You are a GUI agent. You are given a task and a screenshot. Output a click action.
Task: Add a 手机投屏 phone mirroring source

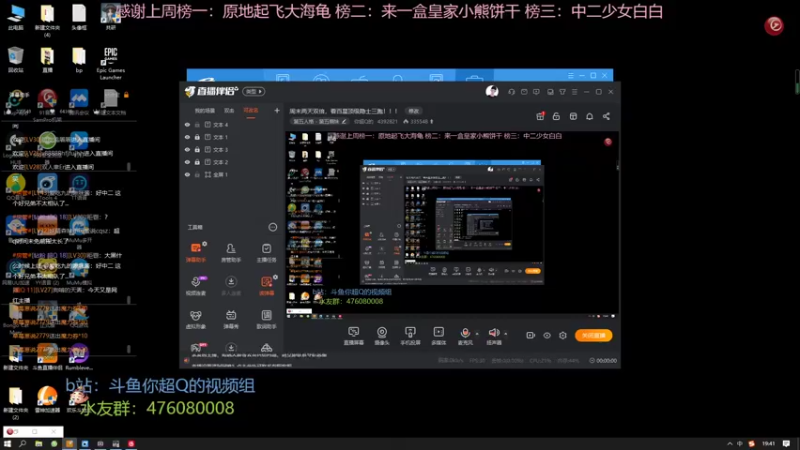[410, 336]
